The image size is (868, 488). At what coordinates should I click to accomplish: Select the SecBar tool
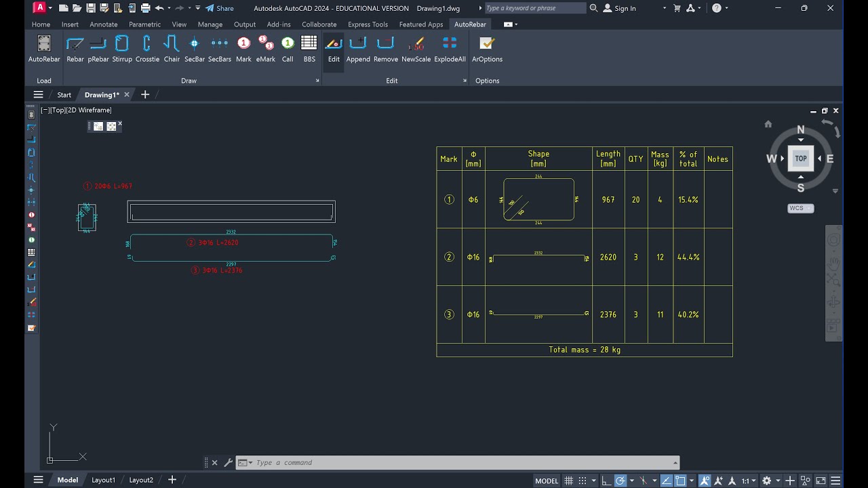(x=194, y=49)
